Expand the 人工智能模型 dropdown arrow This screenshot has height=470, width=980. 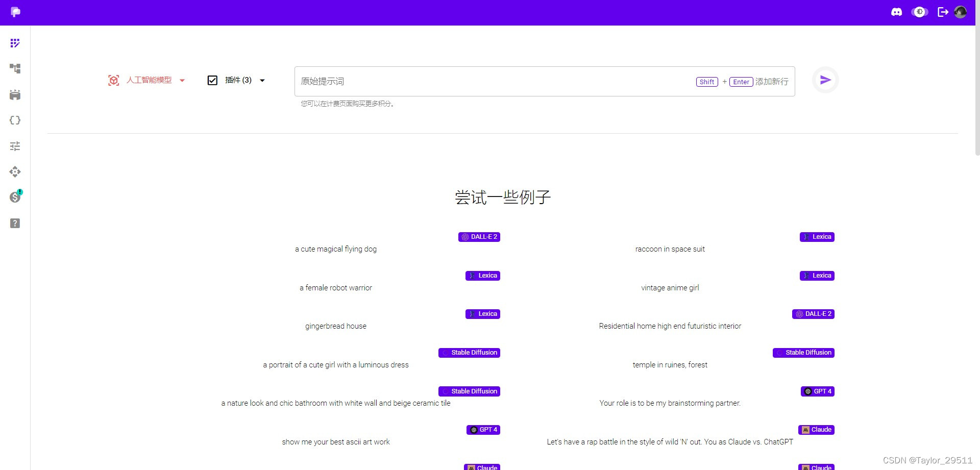pos(182,81)
